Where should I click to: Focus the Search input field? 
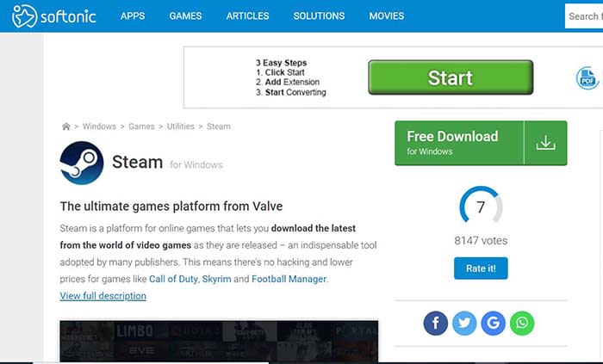(x=584, y=16)
